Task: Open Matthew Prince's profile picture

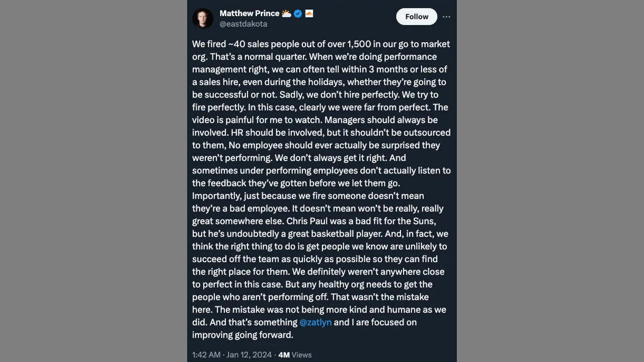Action: (x=203, y=18)
